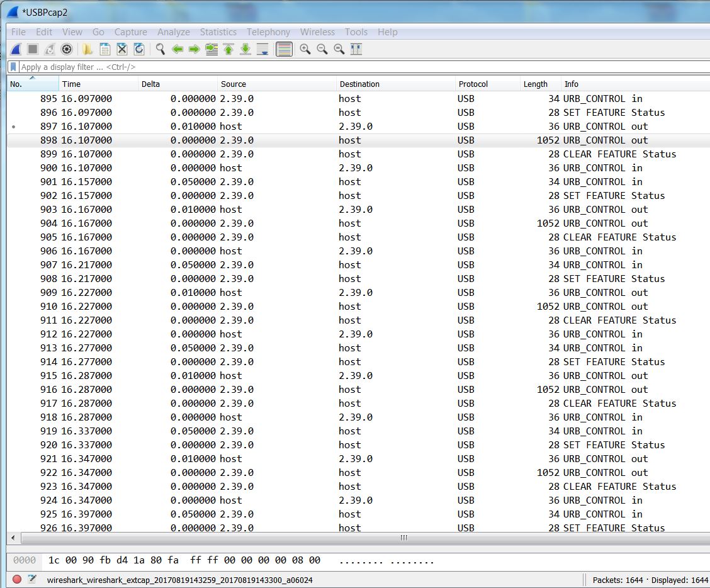This screenshot has width=710, height=588.
Task: Go to the first packet
Action: [x=228, y=49]
